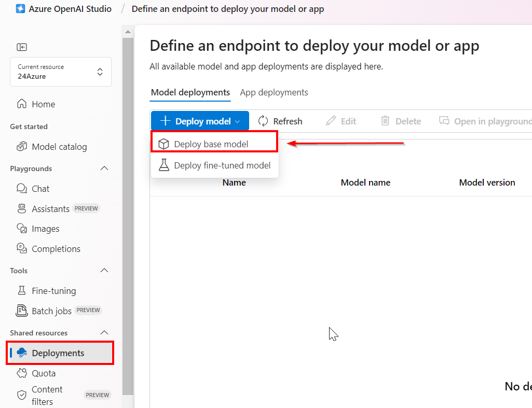Open Assistants preview robot icon
Screen dimensions: 532x408
pyautogui.click(x=22, y=209)
